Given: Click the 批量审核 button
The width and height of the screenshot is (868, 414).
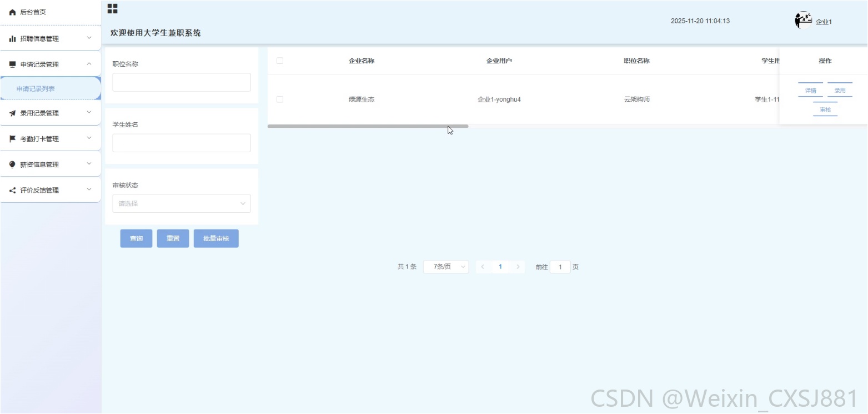Looking at the screenshot, I should (x=216, y=238).
